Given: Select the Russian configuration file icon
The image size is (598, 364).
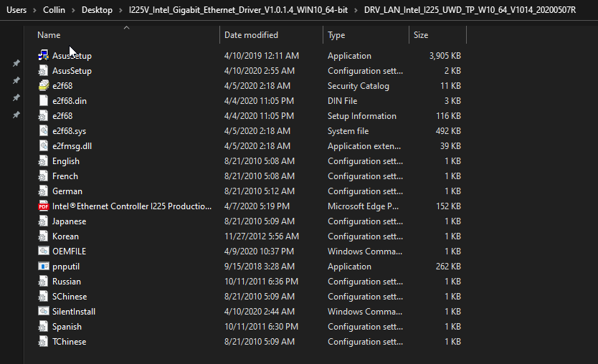Looking at the screenshot, I should tap(44, 282).
